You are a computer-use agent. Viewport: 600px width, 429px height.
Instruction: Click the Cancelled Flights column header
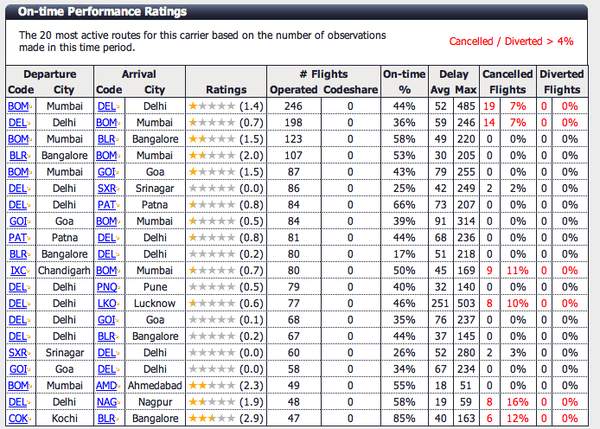pyautogui.click(x=507, y=82)
